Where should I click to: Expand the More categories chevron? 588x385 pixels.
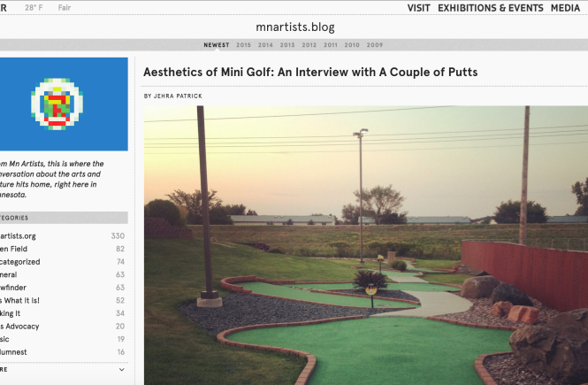pos(122,369)
